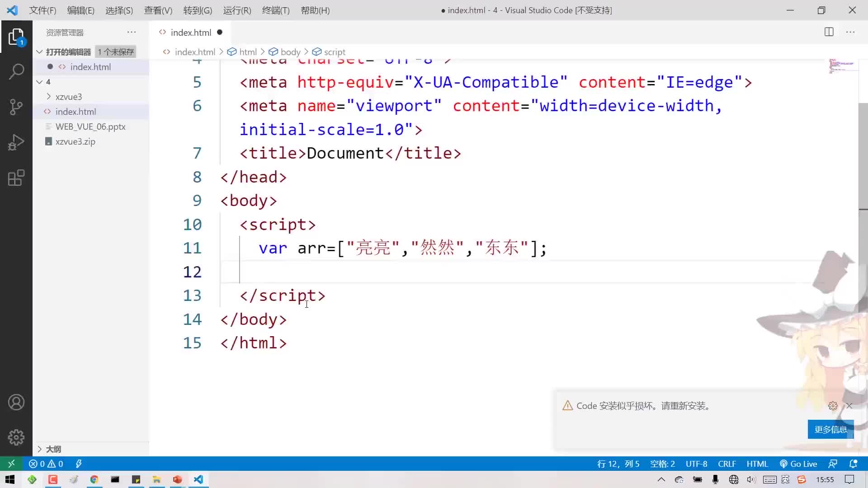
Task: Open the Go menu
Action: coord(198,10)
